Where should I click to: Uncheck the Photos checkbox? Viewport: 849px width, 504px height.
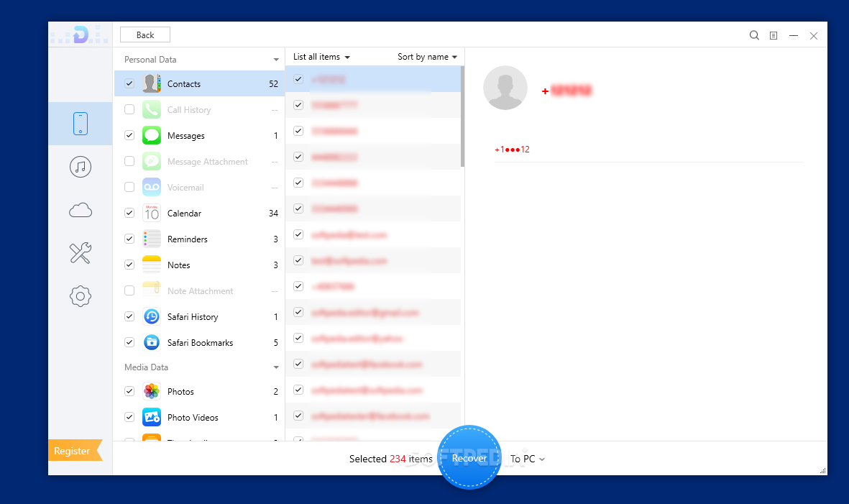(129, 391)
